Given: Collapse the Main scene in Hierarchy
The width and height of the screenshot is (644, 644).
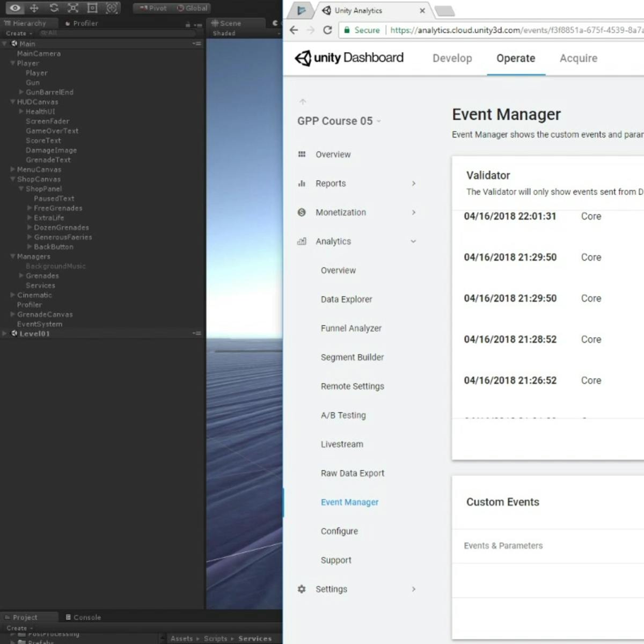Looking at the screenshot, I should (5, 43).
